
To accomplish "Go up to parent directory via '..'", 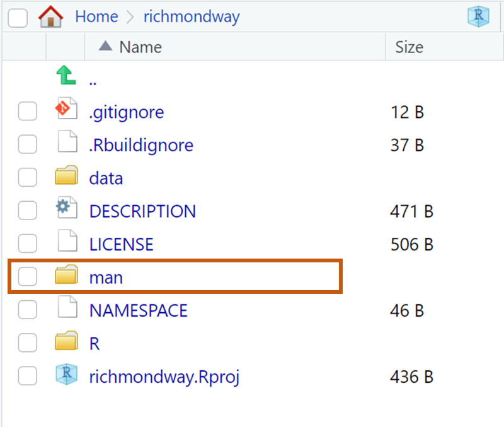I will click(x=93, y=81).
